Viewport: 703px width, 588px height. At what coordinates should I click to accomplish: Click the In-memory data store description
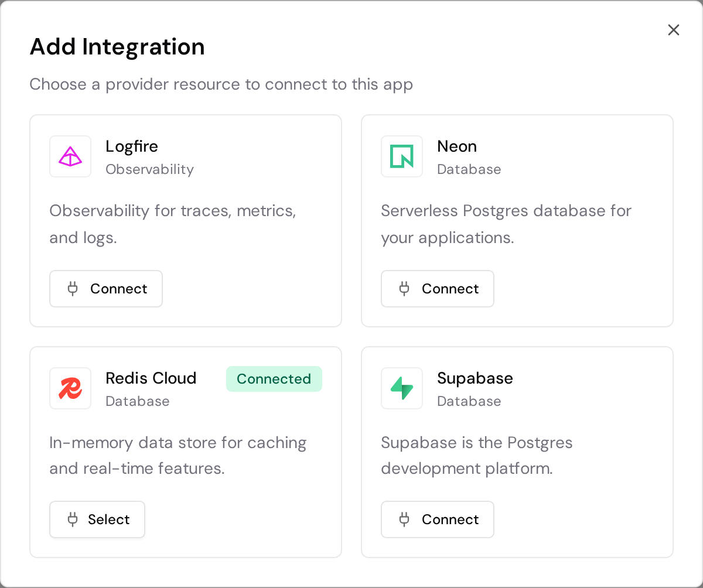click(x=178, y=456)
